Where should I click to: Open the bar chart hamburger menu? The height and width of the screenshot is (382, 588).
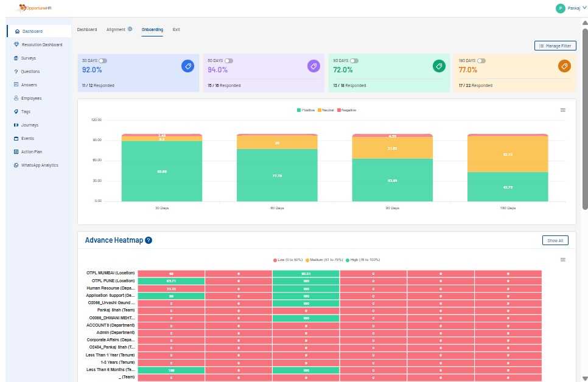[x=563, y=110]
